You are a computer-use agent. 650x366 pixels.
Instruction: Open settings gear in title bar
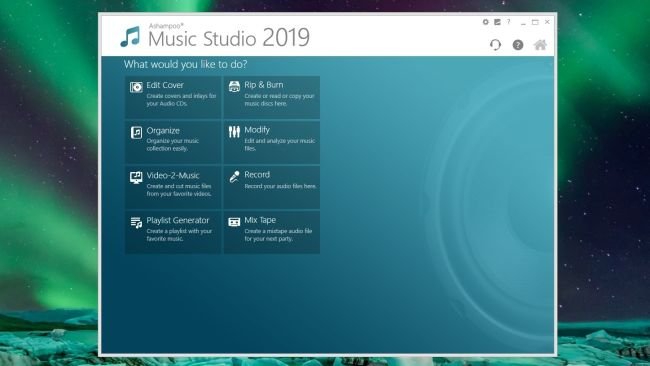click(x=485, y=22)
